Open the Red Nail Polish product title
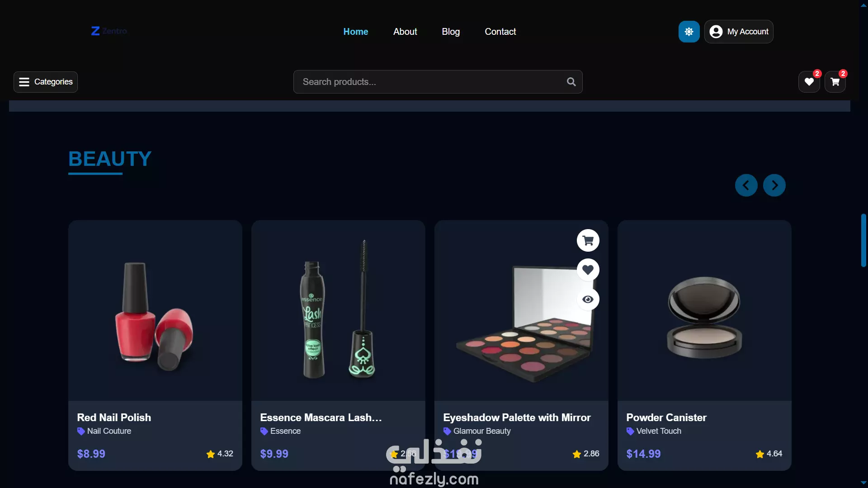This screenshot has width=868, height=488. pos(114,418)
